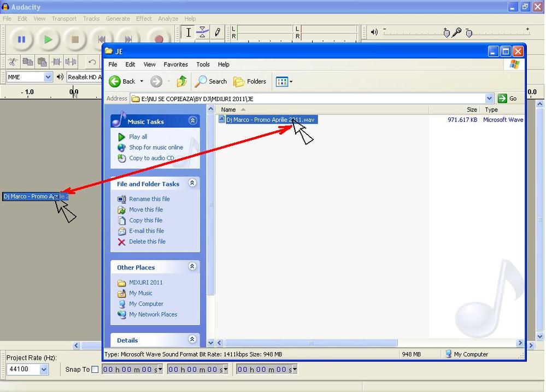Sort files by the Size column header
This screenshot has width=546, height=392.
[x=455, y=109]
